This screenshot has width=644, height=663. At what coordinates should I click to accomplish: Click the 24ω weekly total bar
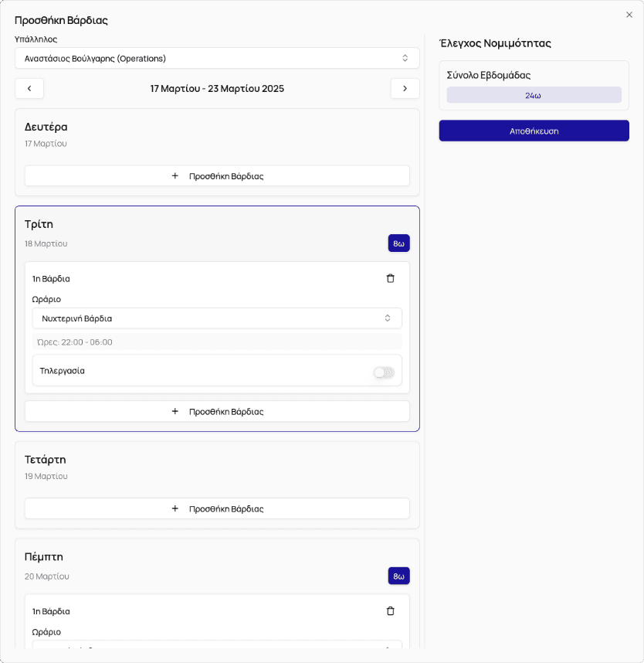coord(534,95)
